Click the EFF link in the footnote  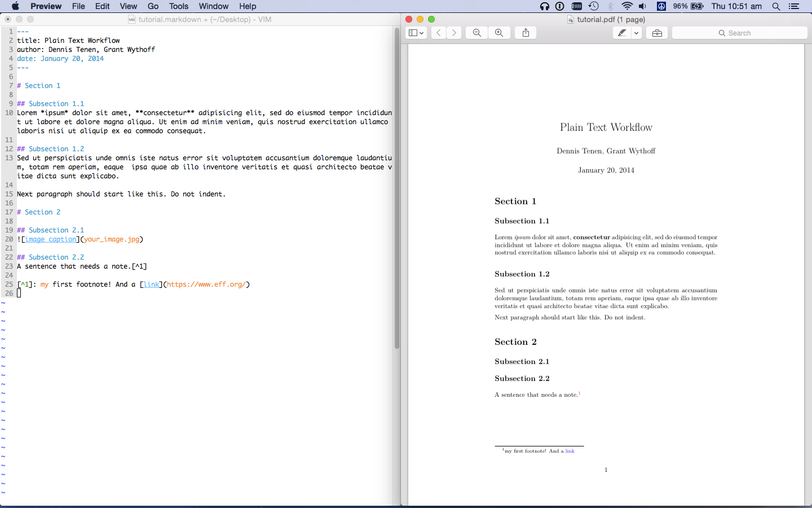570,451
